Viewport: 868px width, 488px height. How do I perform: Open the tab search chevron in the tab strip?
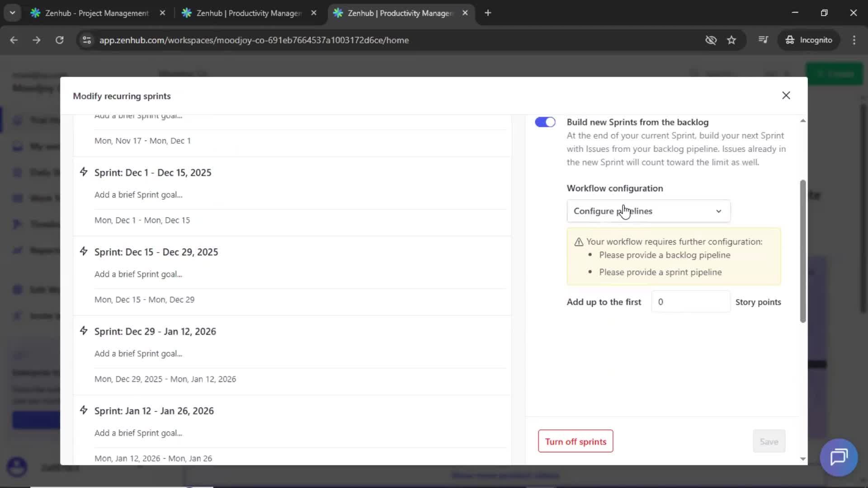pyautogui.click(x=13, y=13)
